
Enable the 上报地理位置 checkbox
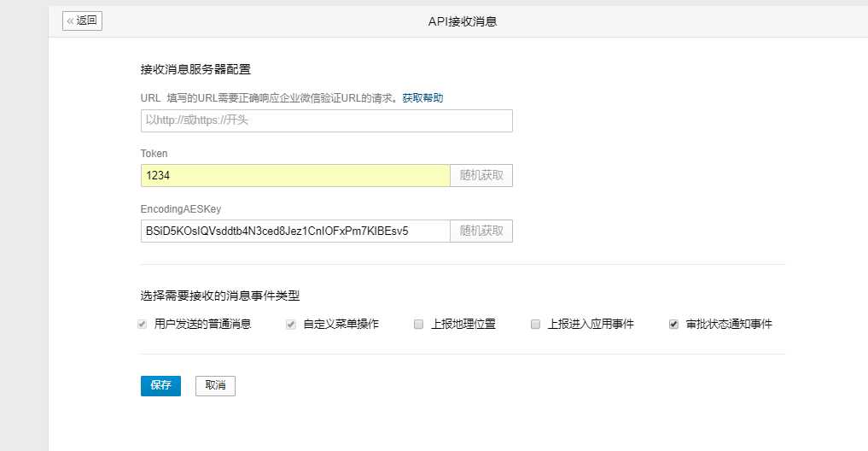click(x=418, y=324)
